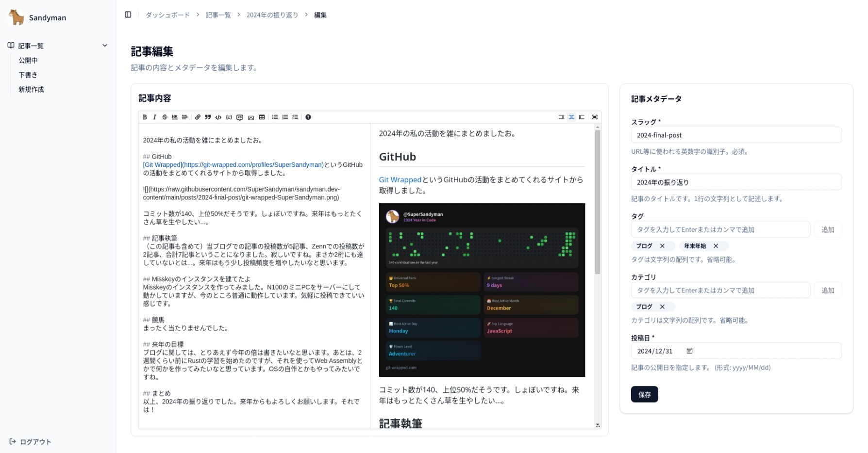This screenshot has width=868, height=453.
Task: Apply strikethrough formatting
Action: [165, 117]
